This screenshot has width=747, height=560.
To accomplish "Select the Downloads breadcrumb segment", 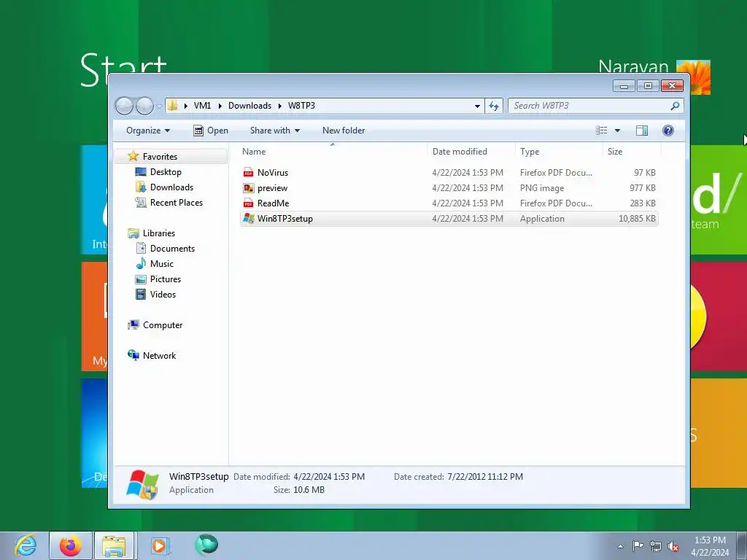I will point(249,106).
